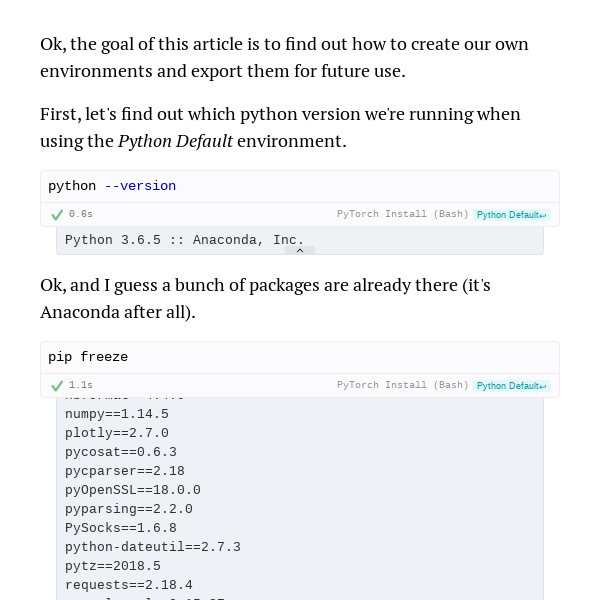Click the italic Python Default text in paragraph

click(175, 141)
